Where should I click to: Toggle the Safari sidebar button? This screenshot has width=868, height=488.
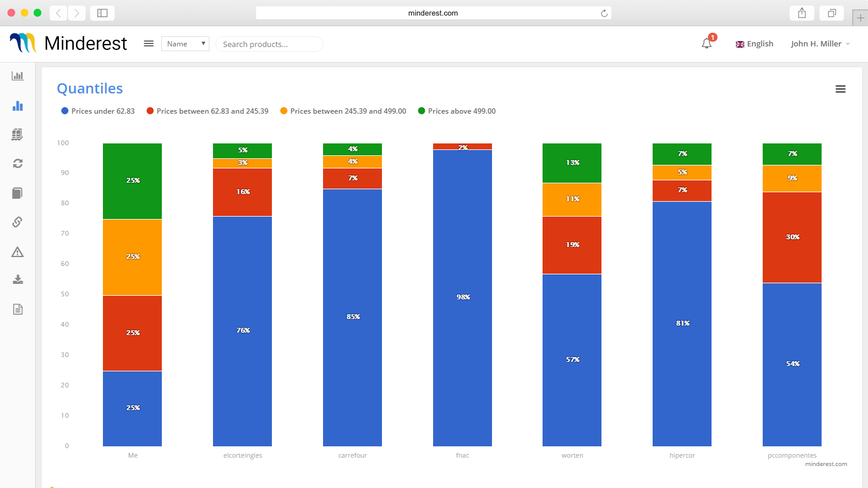[x=102, y=13]
